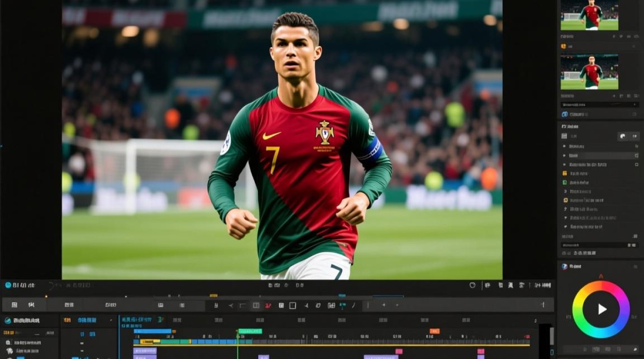Pick cyan on the color wheel
This screenshot has width=644, height=359.
coord(597,333)
